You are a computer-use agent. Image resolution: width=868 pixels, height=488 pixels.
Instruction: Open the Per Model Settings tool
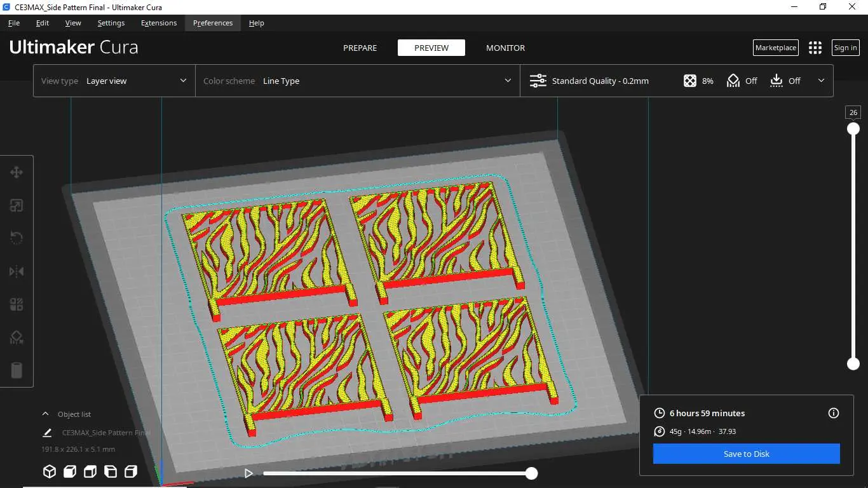pyautogui.click(x=17, y=304)
